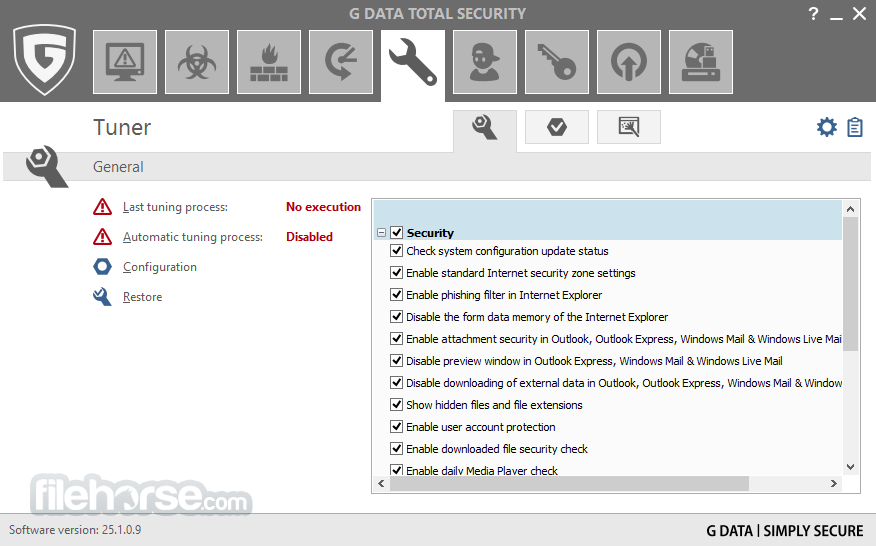
Task: Uncheck Enable attachment security in Outlook
Action: tap(397, 339)
